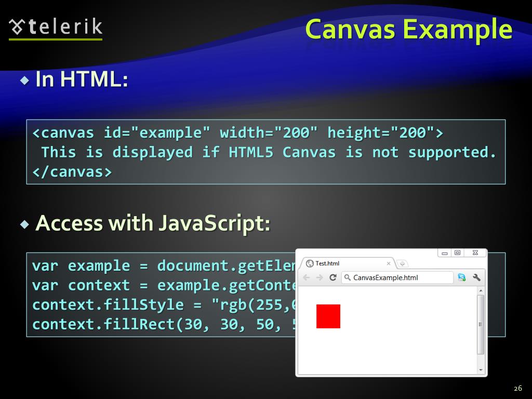Click the 'This is displayed if HTML5' line
Screen dimensions: 532x399
point(269,152)
